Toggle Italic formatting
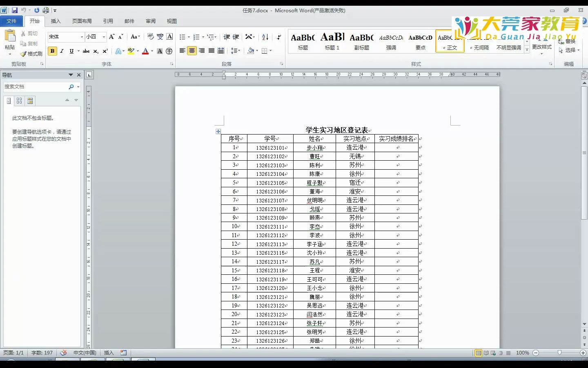 [x=62, y=51]
